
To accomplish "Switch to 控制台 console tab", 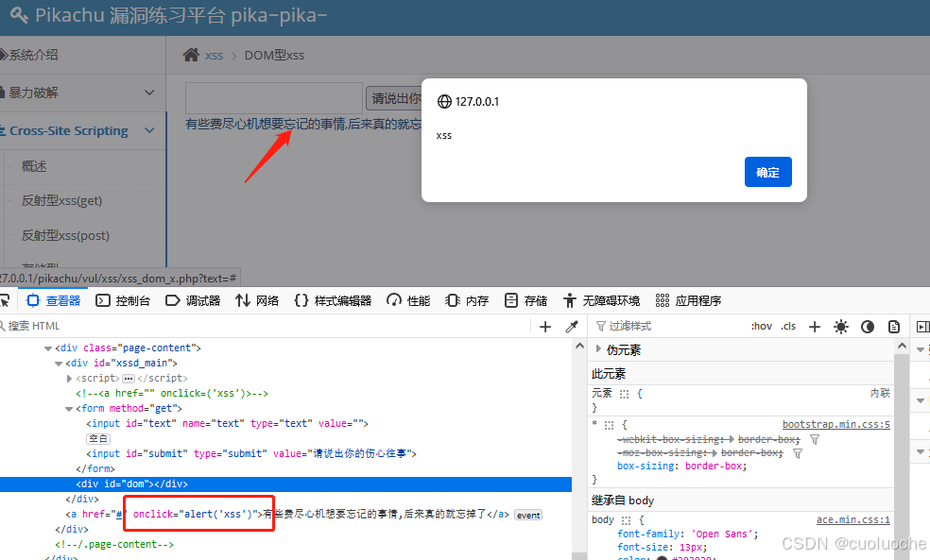I will pos(124,301).
